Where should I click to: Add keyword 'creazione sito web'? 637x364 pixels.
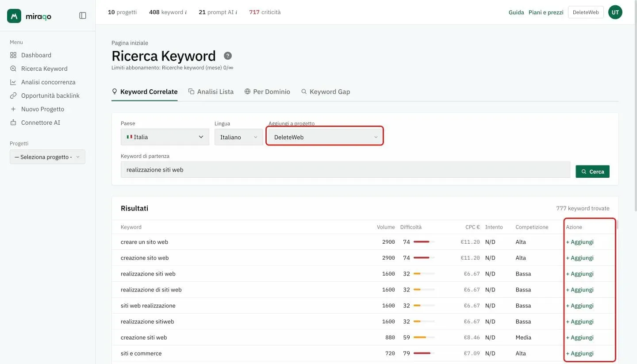coord(580,258)
